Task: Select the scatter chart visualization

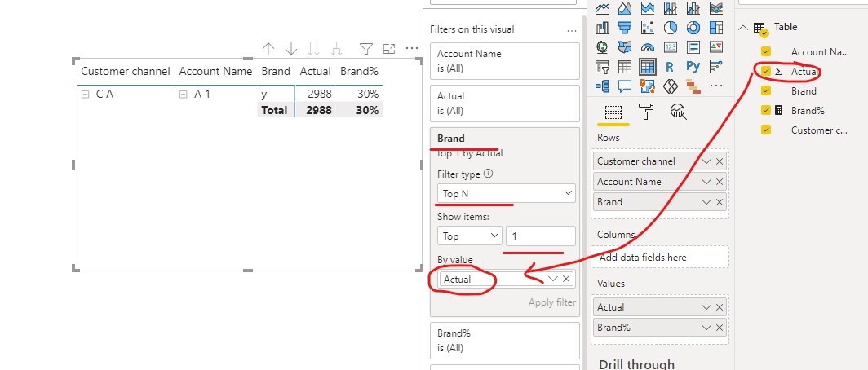Action: (648, 27)
